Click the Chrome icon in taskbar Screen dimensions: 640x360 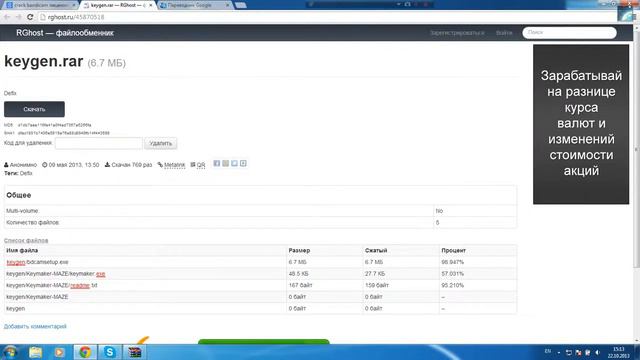85,352
